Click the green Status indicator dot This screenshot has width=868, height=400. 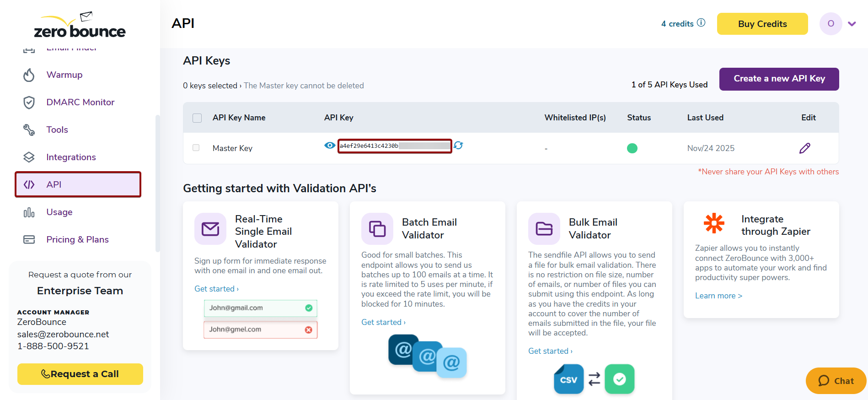coord(632,148)
